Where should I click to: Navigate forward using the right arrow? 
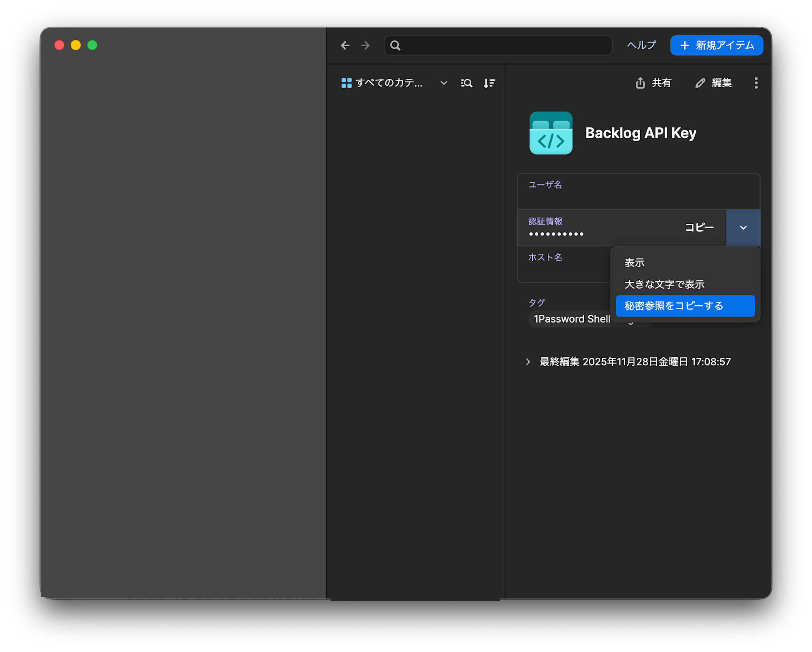pos(365,45)
